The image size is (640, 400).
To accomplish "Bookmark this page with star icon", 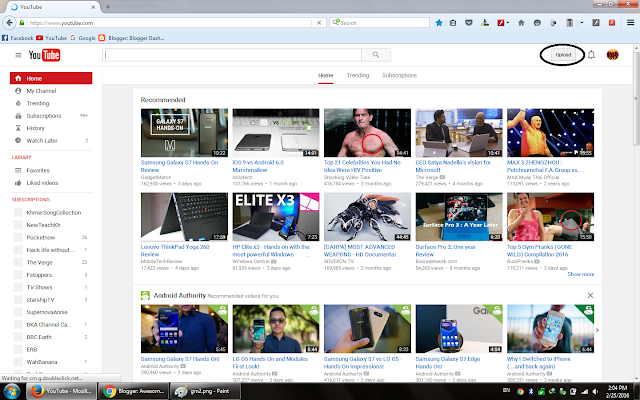I will click(439, 23).
